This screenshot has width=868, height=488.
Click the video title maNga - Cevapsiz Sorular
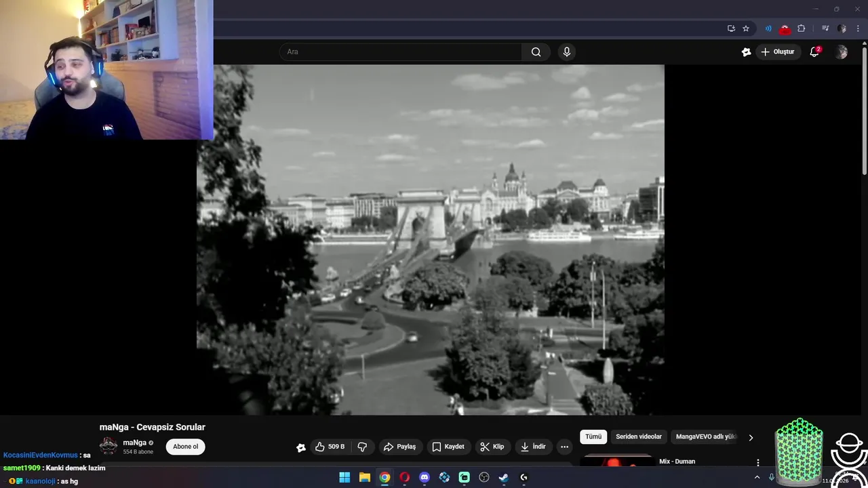click(x=153, y=427)
